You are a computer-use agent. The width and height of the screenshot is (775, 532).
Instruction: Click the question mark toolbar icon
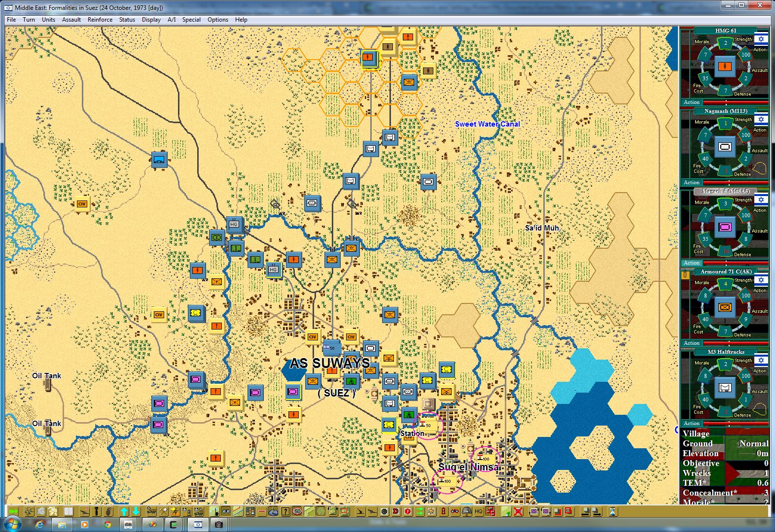(285, 511)
